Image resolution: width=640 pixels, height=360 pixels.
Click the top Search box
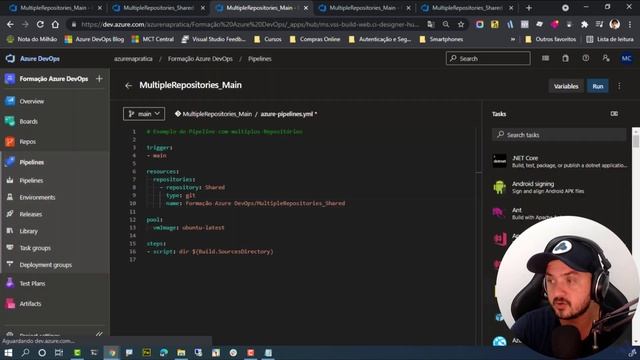pos(488,58)
